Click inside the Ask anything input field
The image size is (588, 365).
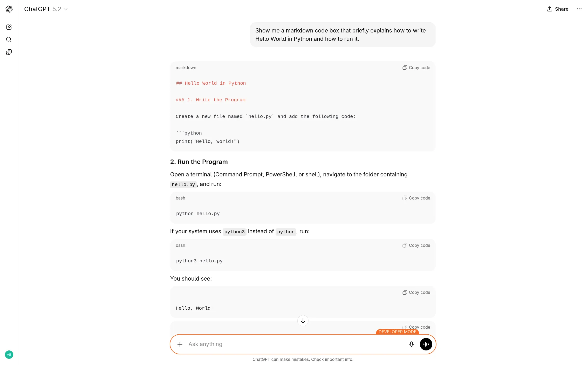click(285, 344)
